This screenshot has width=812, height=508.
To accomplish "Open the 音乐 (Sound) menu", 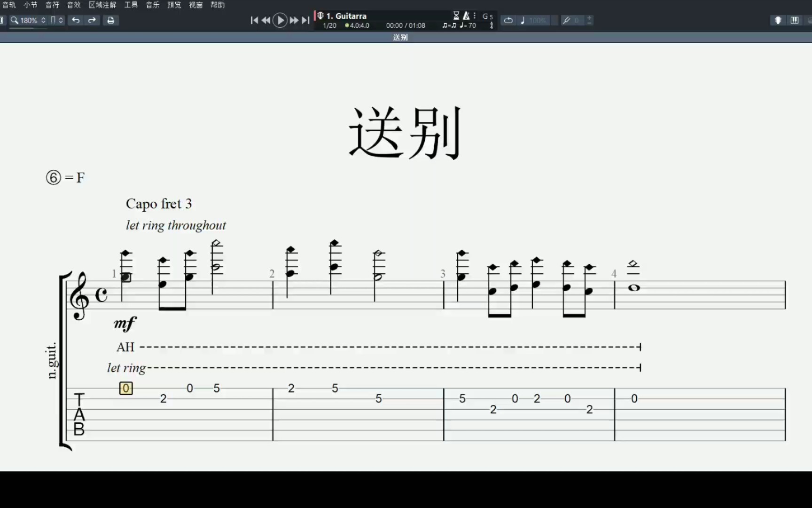I will pos(153,5).
